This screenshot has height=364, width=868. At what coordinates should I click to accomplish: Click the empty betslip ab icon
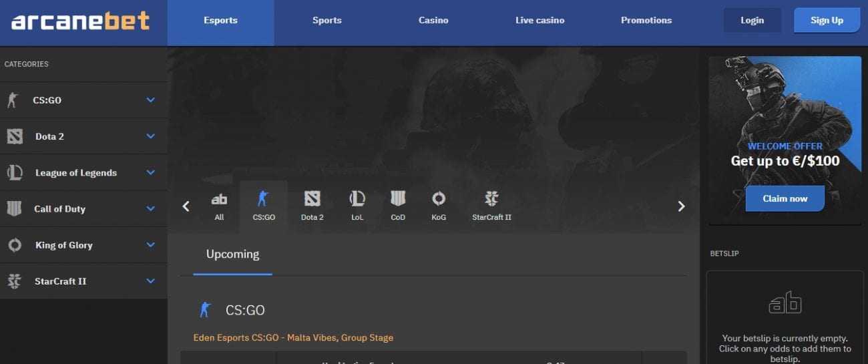(x=785, y=303)
